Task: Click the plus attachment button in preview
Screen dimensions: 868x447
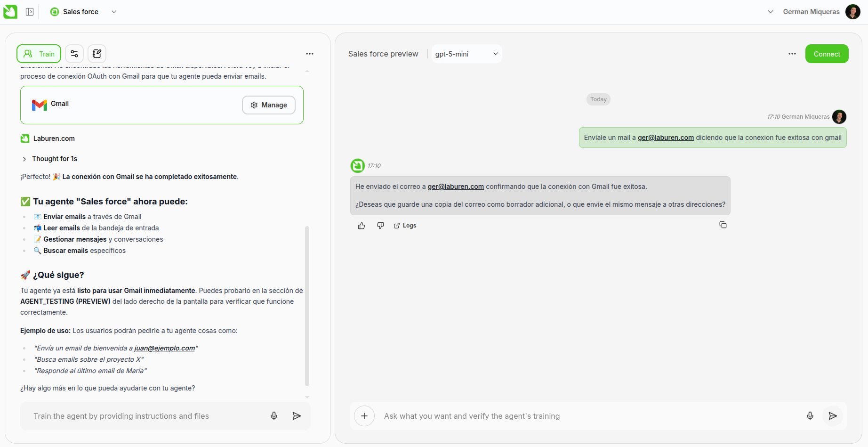Action: 364,416
